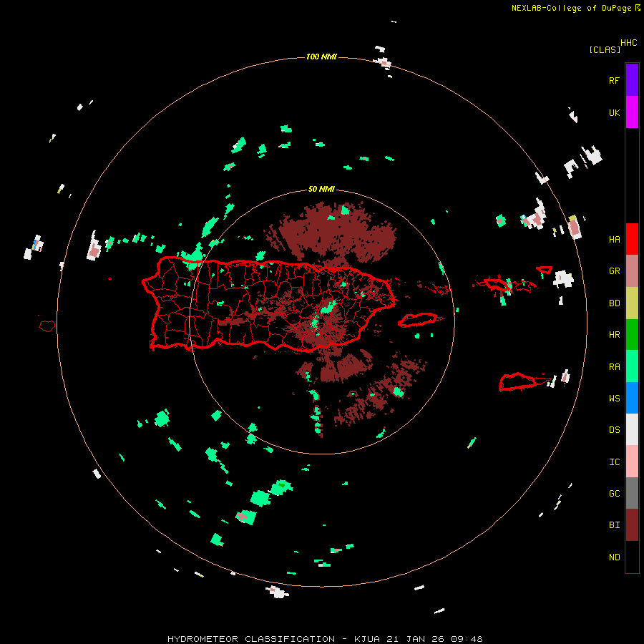Image resolution: width=644 pixels, height=644 pixels.
Task: Select the GC gray legend swatch
Action: click(632, 493)
